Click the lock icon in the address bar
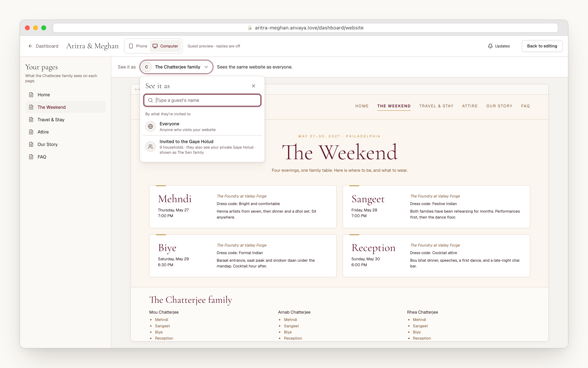The width and height of the screenshot is (588, 368). pos(249,28)
